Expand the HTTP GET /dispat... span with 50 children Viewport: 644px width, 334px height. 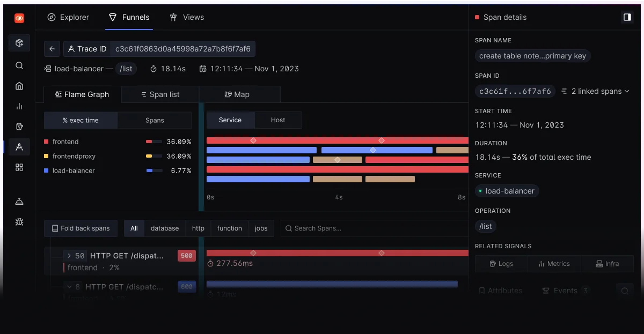pos(69,256)
